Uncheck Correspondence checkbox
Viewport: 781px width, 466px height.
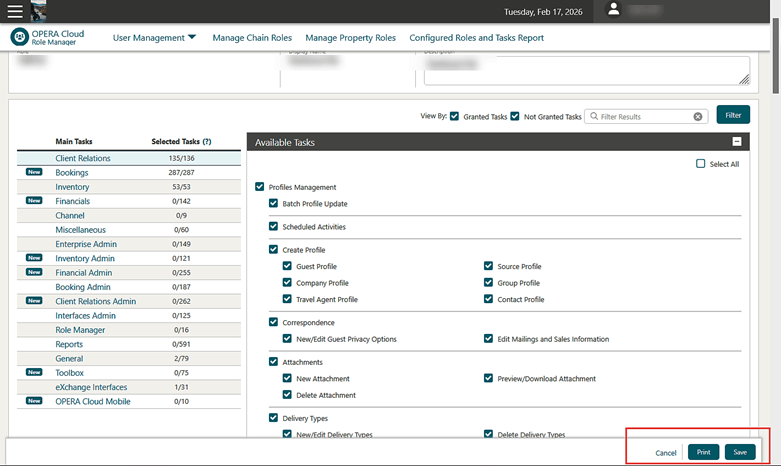(273, 322)
